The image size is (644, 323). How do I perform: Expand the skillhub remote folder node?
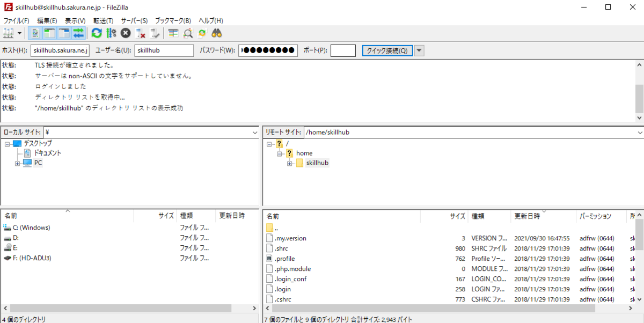(289, 163)
